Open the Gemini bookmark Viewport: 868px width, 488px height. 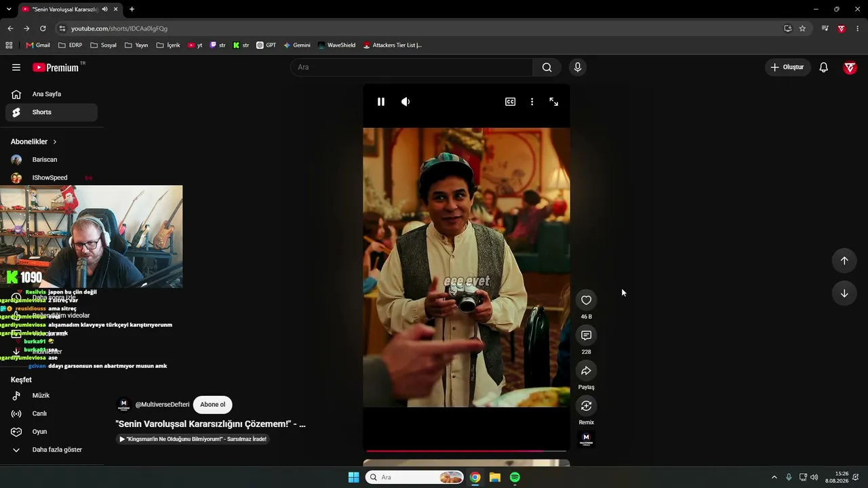pos(297,45)
